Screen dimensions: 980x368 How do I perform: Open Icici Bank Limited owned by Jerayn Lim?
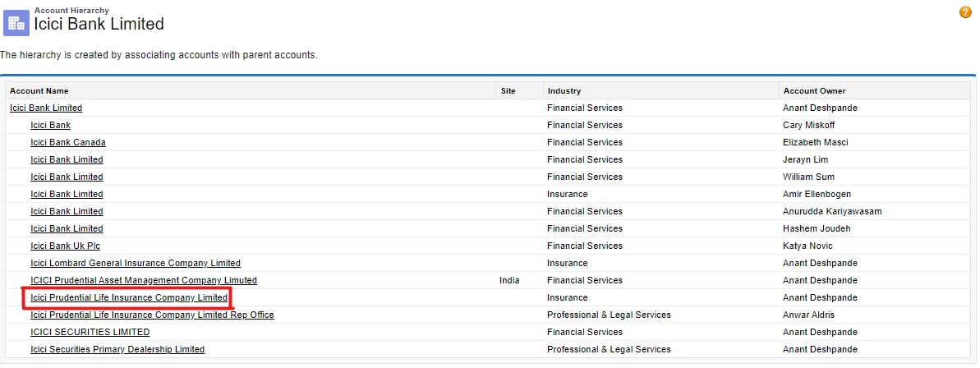pos(67,159)
